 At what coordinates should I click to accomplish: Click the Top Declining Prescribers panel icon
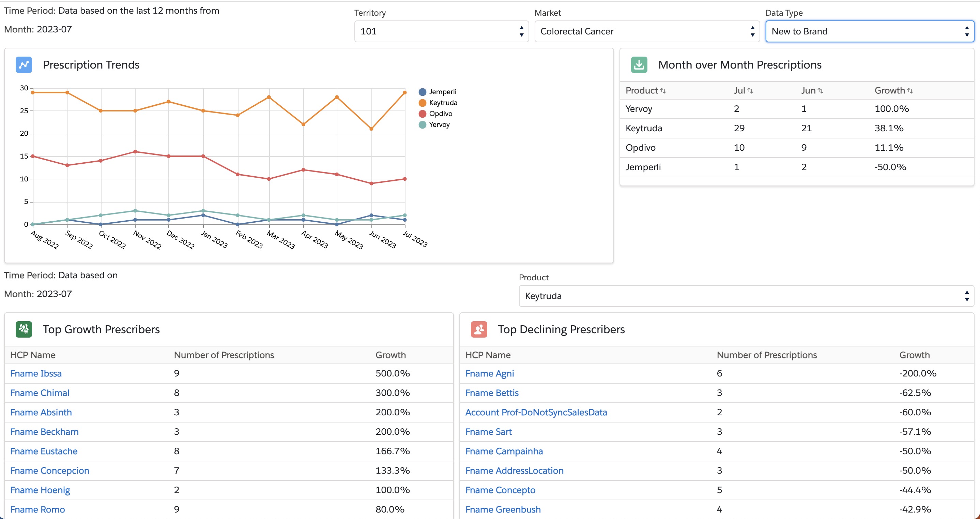(x=479, y=329)
